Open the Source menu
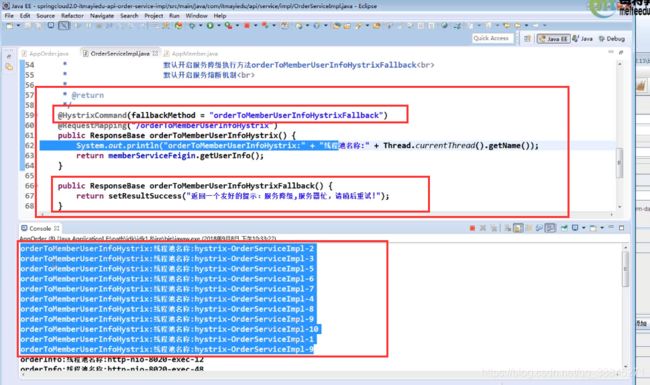The image size is (650, 385). click(46, 16)
